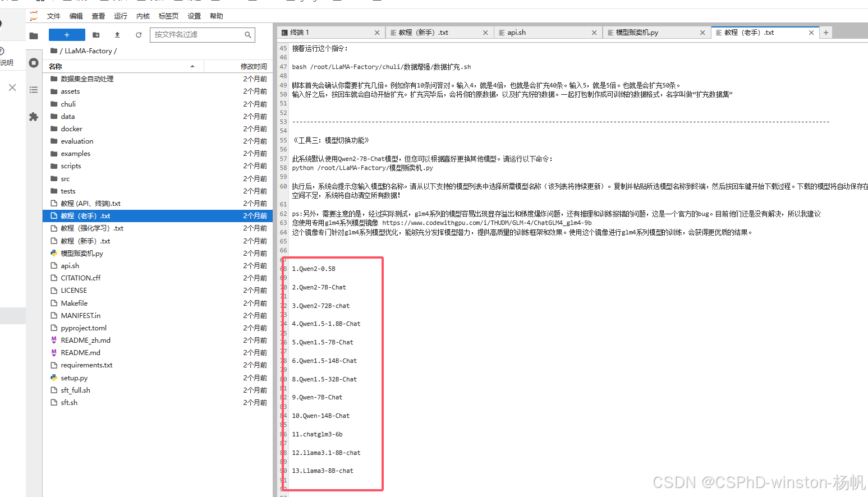Select the README.md file
This screenshot has width=868, height=497.
pyautogui.click(x=158, y=353)
